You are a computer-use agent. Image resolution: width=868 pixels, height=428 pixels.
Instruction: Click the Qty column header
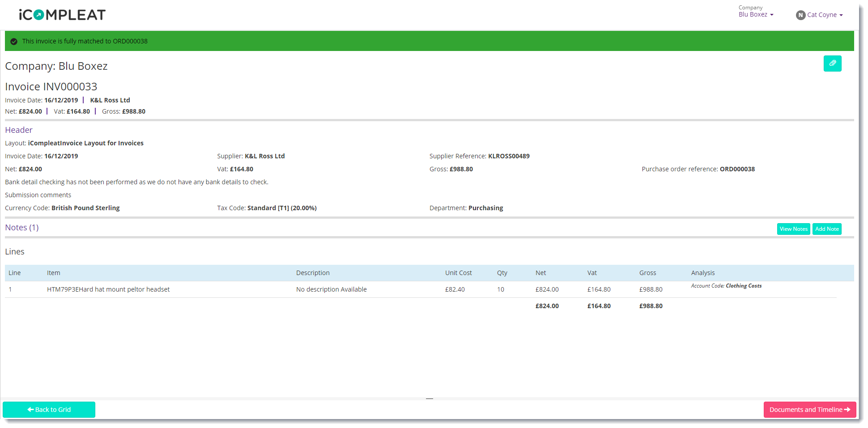502,273
